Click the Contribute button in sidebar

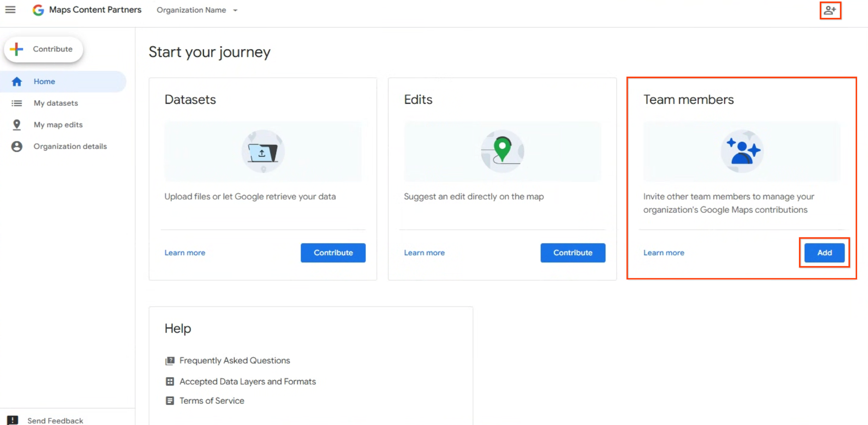(44, 49)
